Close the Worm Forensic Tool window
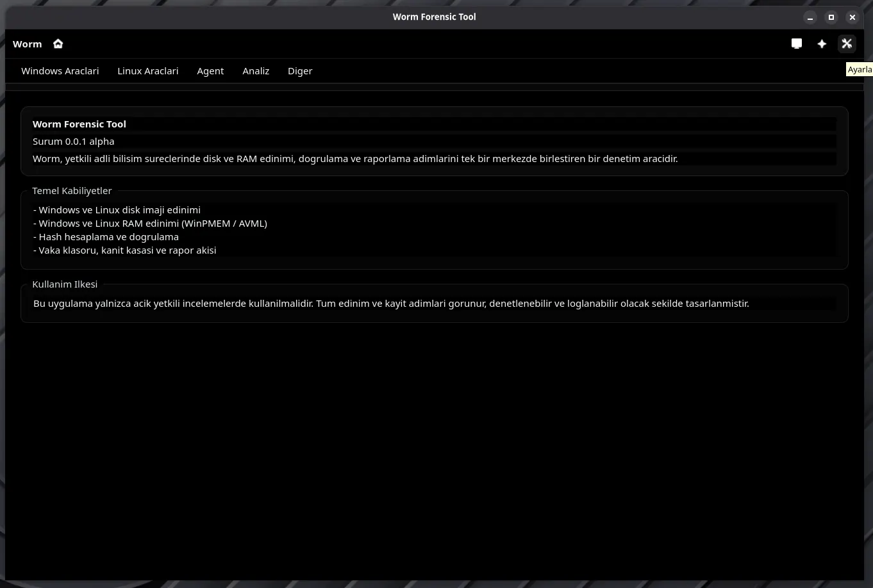The image size is (873, 588). [x=852, y=17]
